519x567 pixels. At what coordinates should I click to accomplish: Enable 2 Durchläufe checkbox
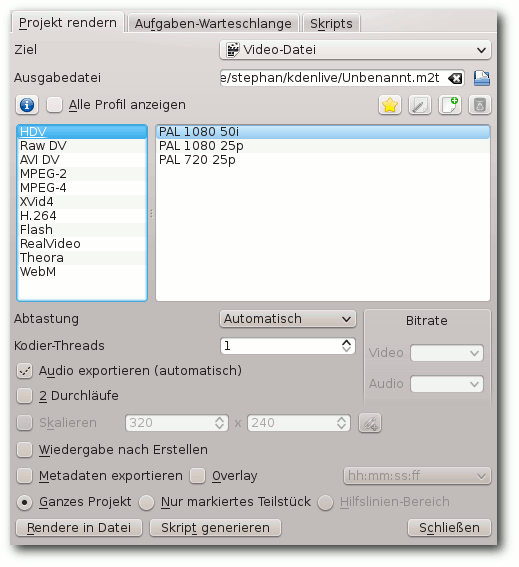tap(25, 396)
